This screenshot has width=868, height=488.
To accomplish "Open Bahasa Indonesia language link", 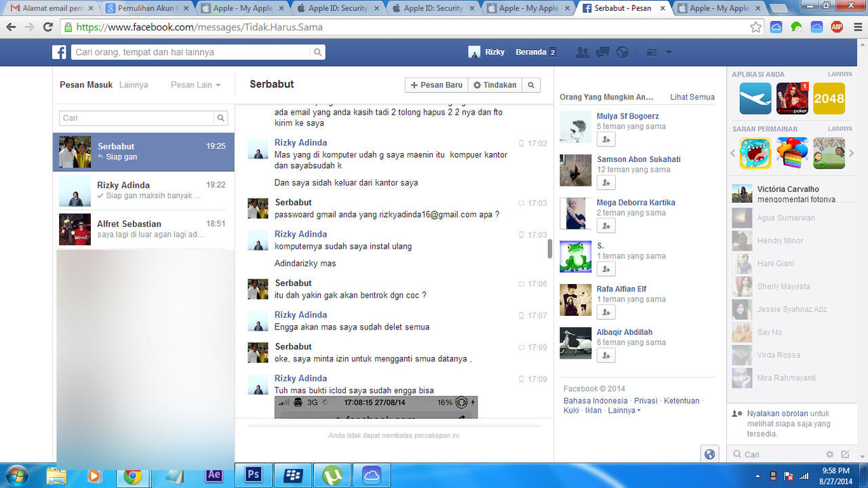I will click(x=595, y=401).
